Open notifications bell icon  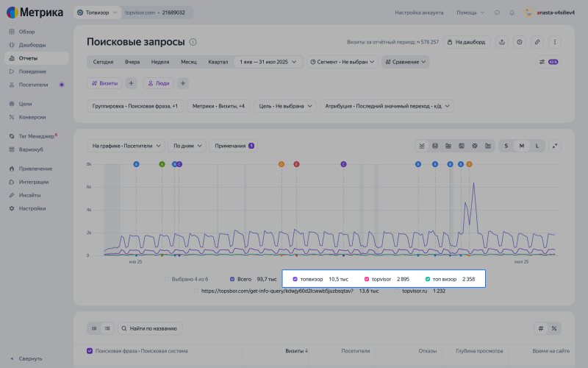tap(512, 13)
